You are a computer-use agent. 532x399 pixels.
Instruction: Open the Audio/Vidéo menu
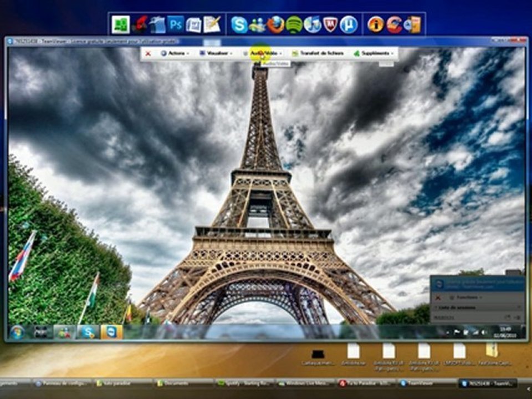click(262, 53)
